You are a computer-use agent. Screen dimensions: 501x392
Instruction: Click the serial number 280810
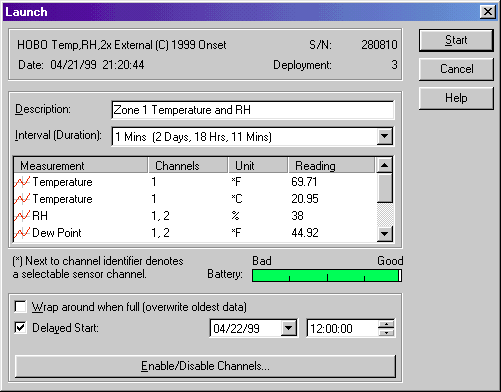(379, 45)
